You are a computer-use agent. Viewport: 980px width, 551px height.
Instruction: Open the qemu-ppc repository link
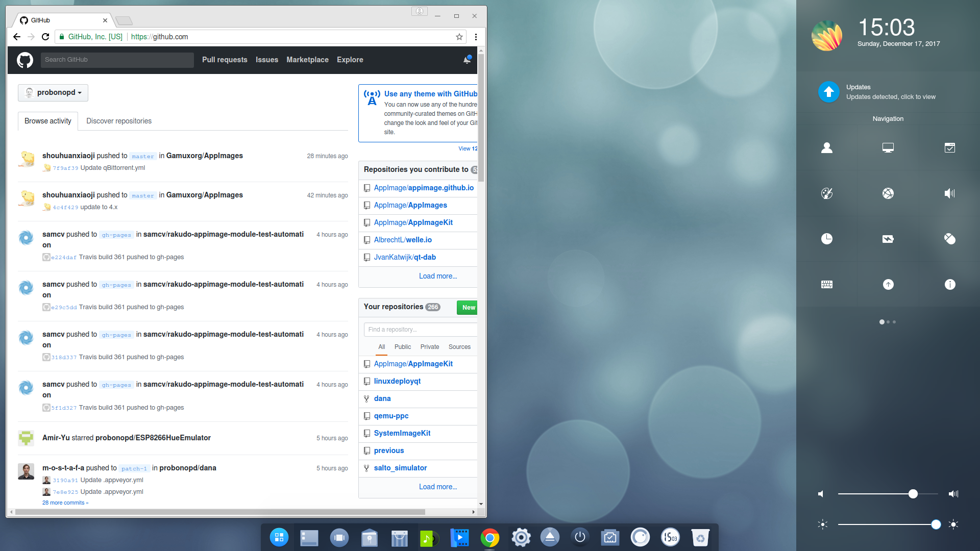click(x=391, y=416)
